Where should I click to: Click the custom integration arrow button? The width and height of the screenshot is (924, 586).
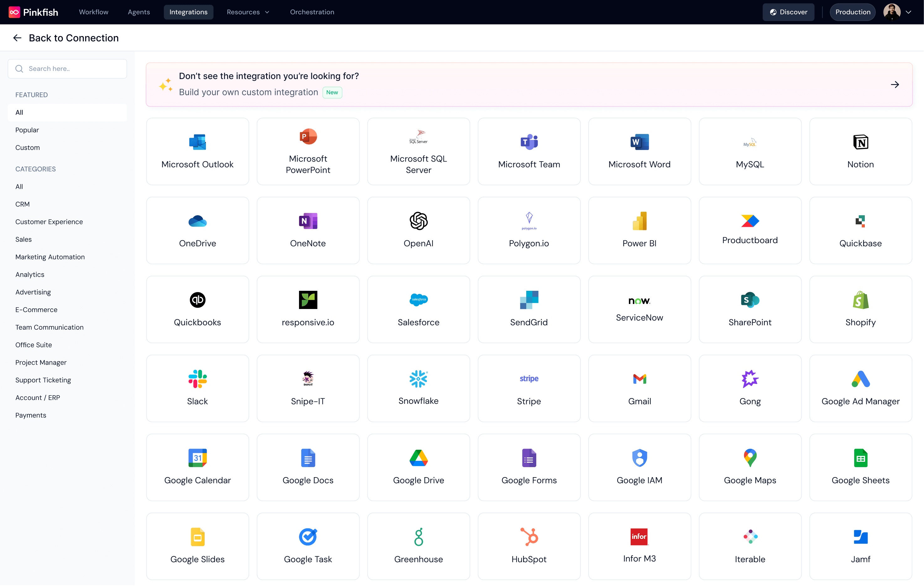tap(895, 84)
